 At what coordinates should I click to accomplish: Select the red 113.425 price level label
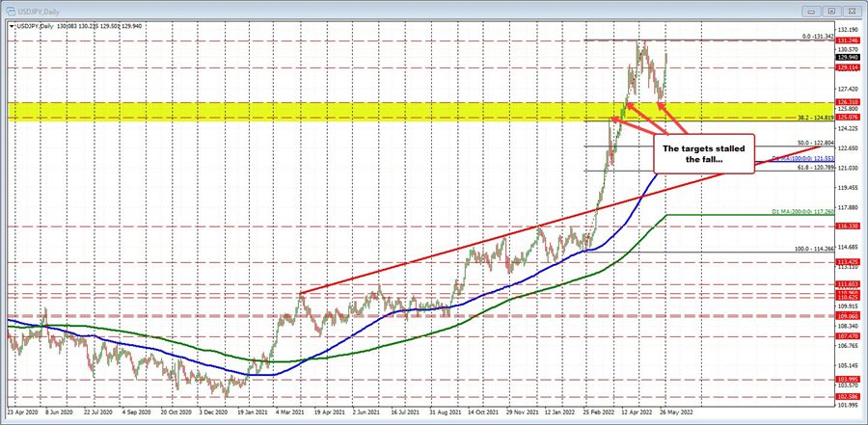(848, 261)
